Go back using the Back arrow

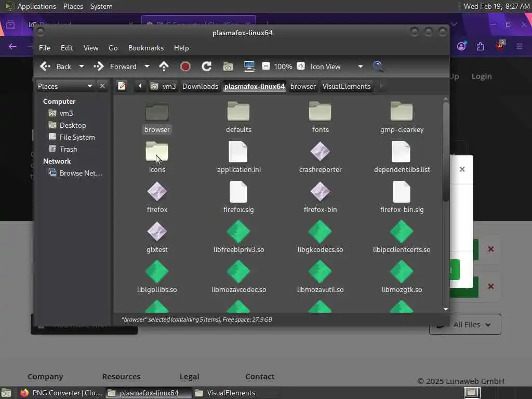55,66
